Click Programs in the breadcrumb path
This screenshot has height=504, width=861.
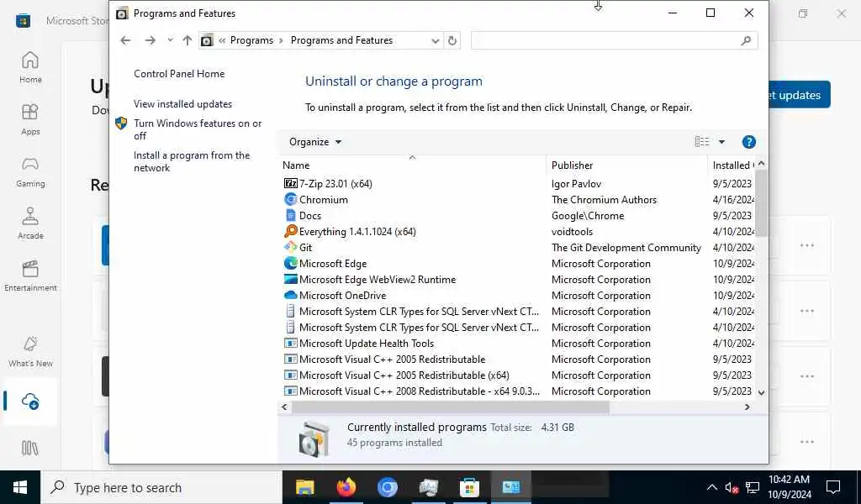click(251, 40)
